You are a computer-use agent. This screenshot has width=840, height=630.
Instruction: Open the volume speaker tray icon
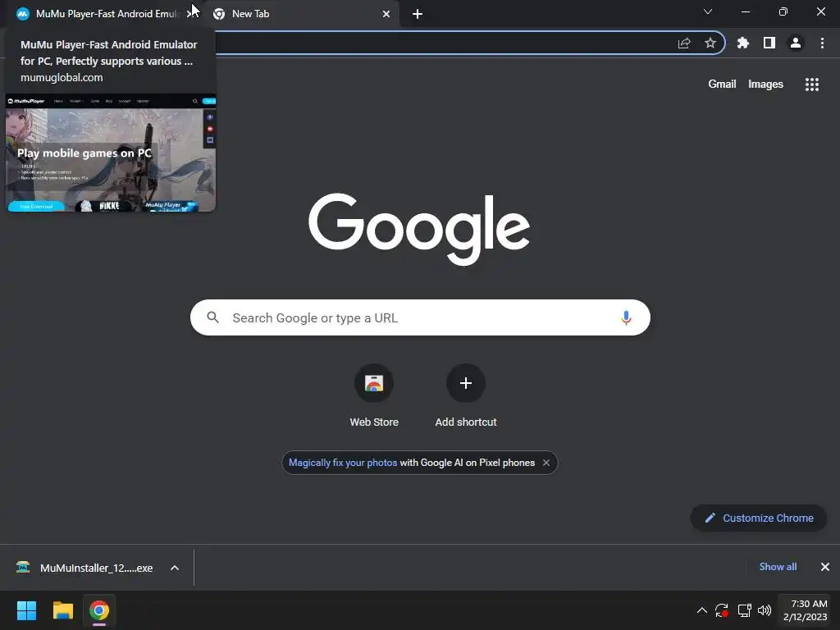(765, 610)
